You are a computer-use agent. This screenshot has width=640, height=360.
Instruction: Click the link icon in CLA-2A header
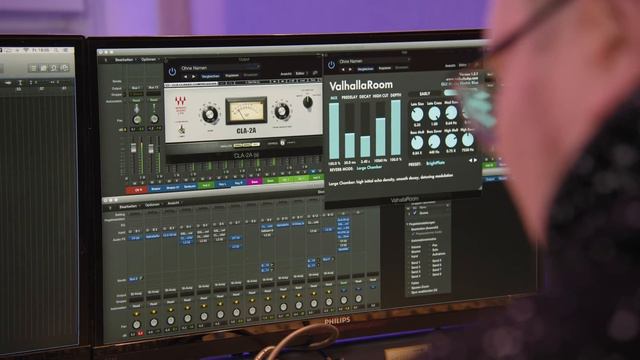pos(315,73)
